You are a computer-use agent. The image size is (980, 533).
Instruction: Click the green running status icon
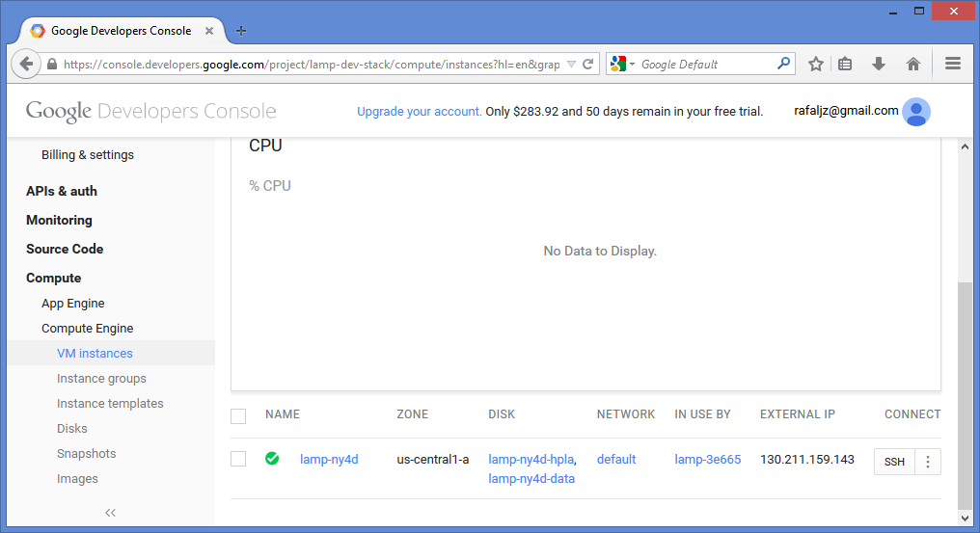(x=272, y=459)
